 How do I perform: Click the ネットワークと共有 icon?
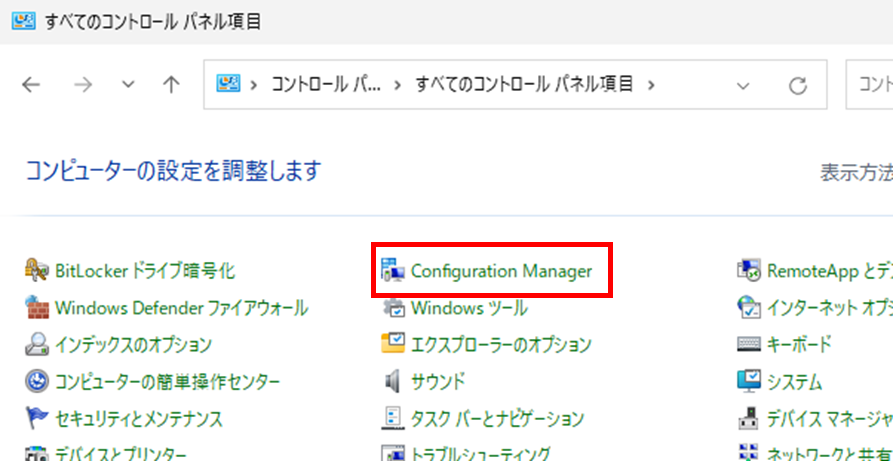click(749, 454)
